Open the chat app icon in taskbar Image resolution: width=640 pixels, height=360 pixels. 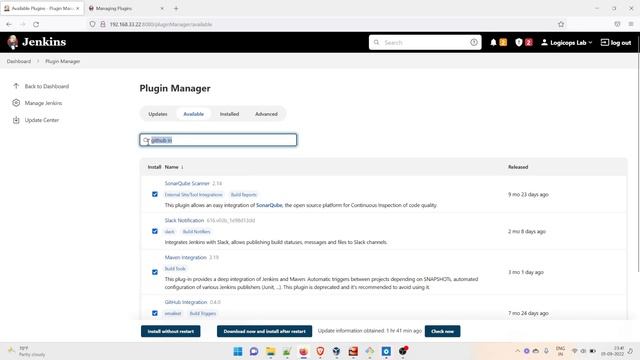[254, 351]
